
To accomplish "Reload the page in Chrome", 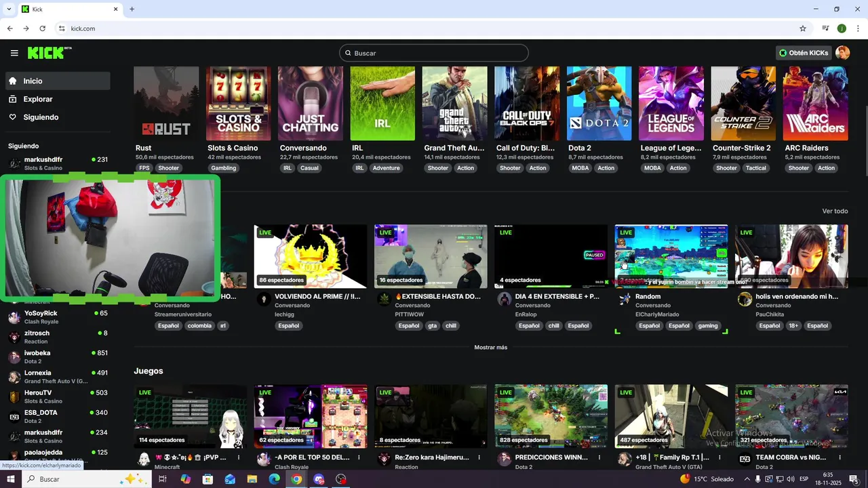I will pos(42,28).
